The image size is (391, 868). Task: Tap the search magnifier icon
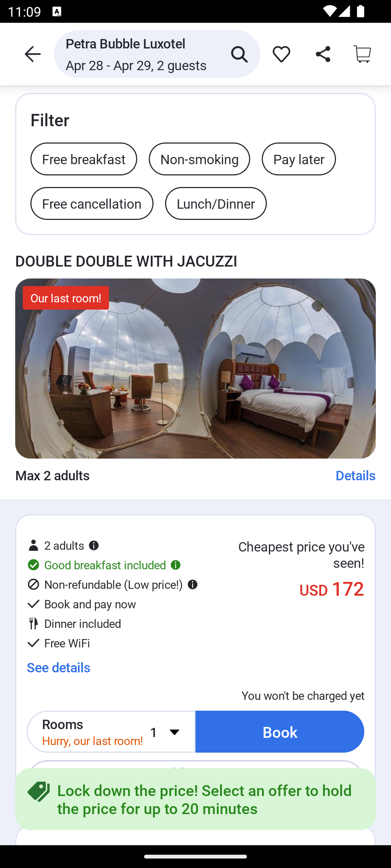click(x=239, y=54)
